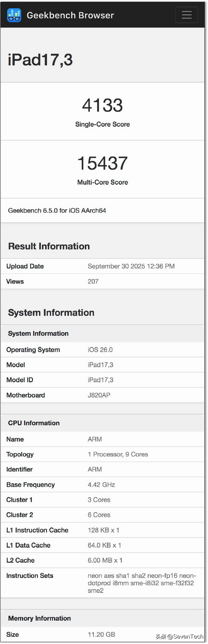The height and width of the screenshot is (644, 208).
Task: Click the 15437 multi-core score
Action: click(102, 163)
